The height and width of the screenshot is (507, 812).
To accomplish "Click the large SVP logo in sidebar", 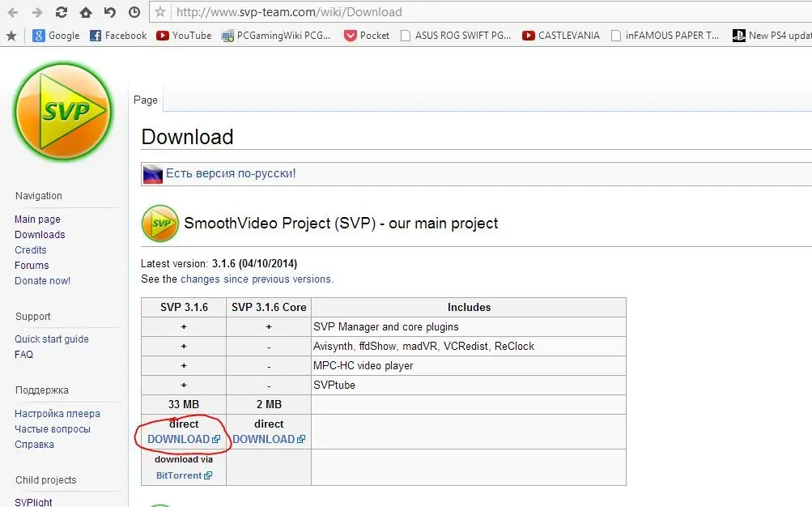I will 63,111.
